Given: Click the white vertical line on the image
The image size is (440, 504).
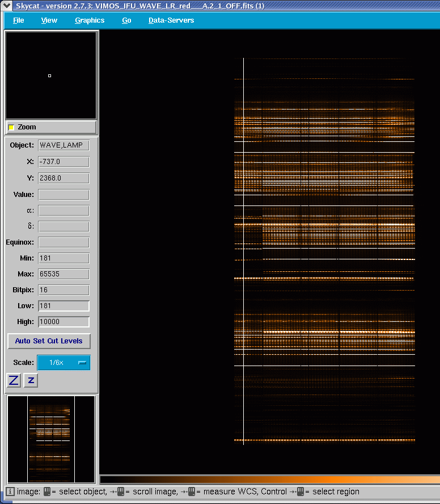Looking at the screenshot, I should (x=243, y=251).
